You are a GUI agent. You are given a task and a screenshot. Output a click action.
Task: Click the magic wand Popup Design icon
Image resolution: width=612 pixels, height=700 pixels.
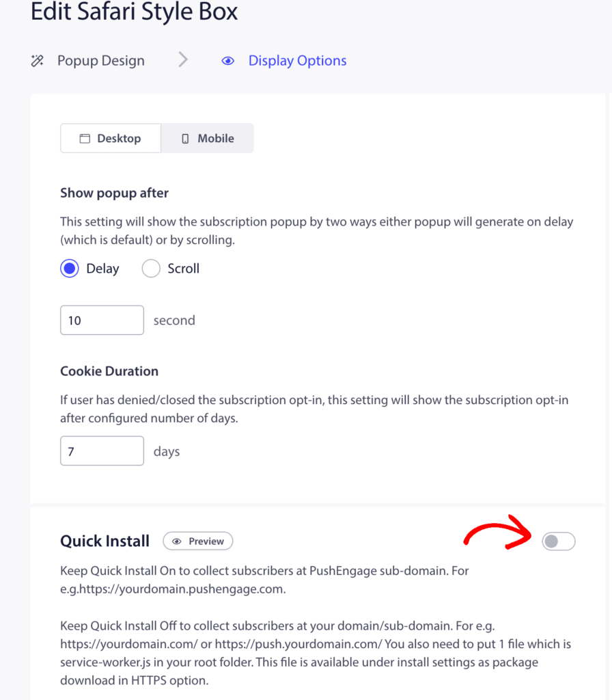[x=38, y=61]
